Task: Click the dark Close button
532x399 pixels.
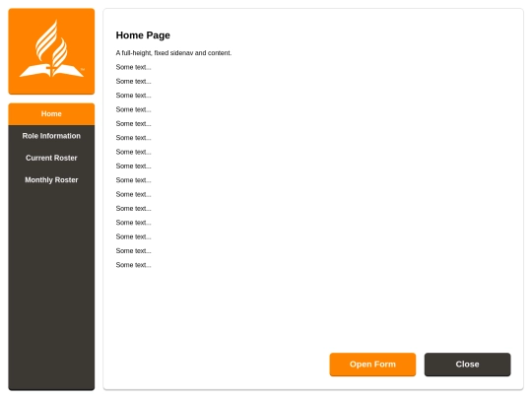Action: pos(467,365)
